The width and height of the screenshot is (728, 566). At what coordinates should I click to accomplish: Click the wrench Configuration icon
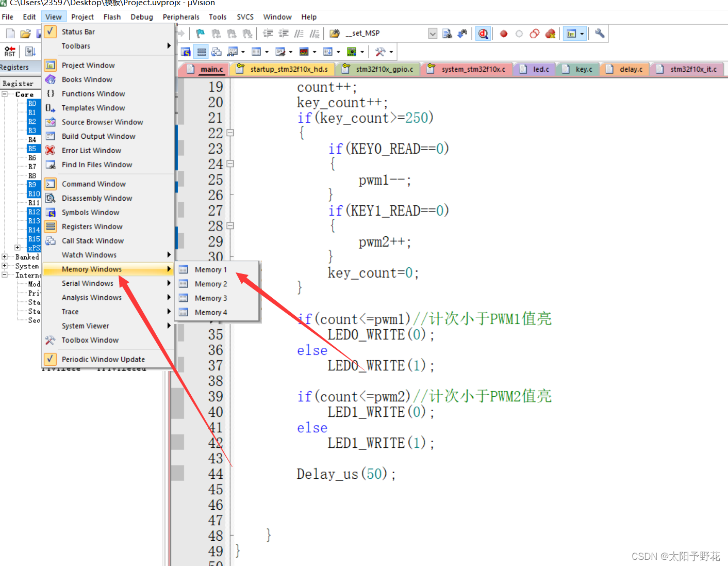[x=600, y=34]
